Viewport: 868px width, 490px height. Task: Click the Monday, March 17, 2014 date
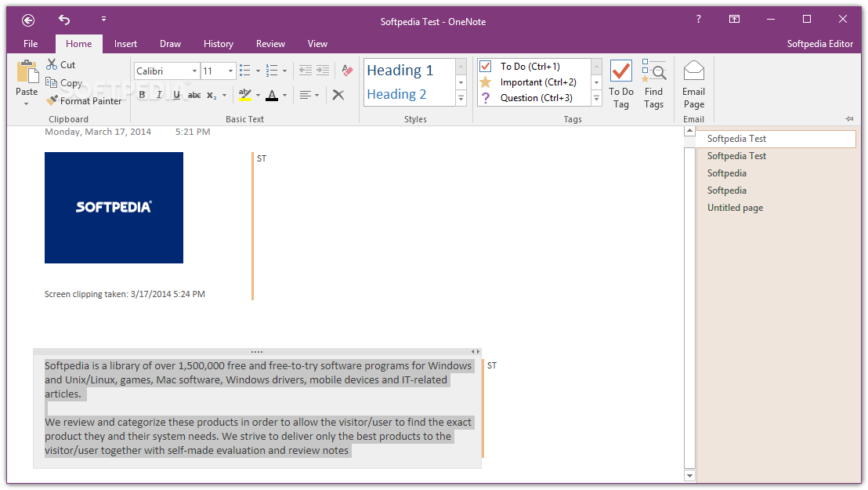(x=98, y=132)
